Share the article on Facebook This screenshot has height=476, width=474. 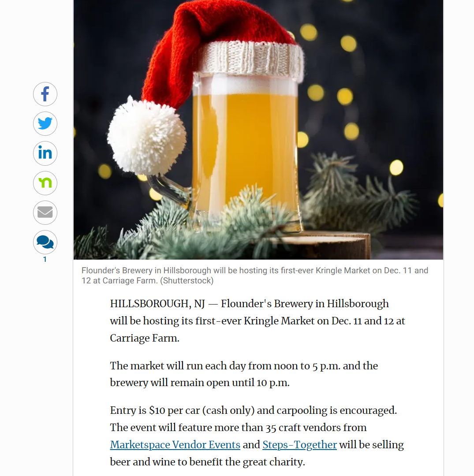(x=45, y=94)
